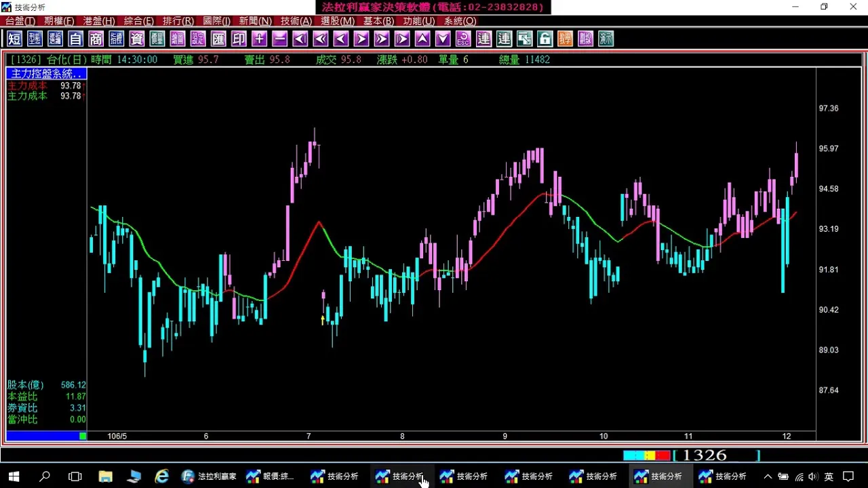Open the Windows Start menu

coord(14,476)
